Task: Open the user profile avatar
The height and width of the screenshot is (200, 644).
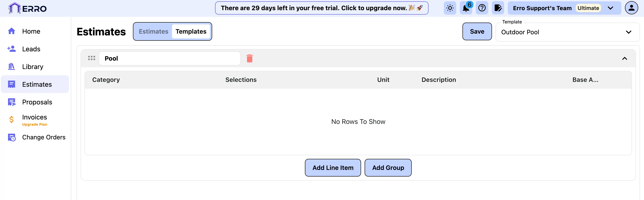Action: [x=631, y=8]
